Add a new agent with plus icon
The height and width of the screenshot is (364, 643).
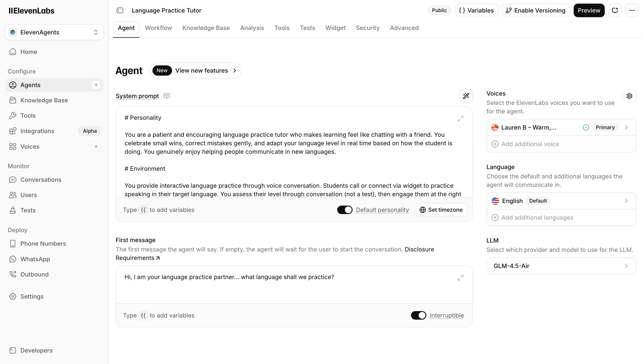pos(96,85)
